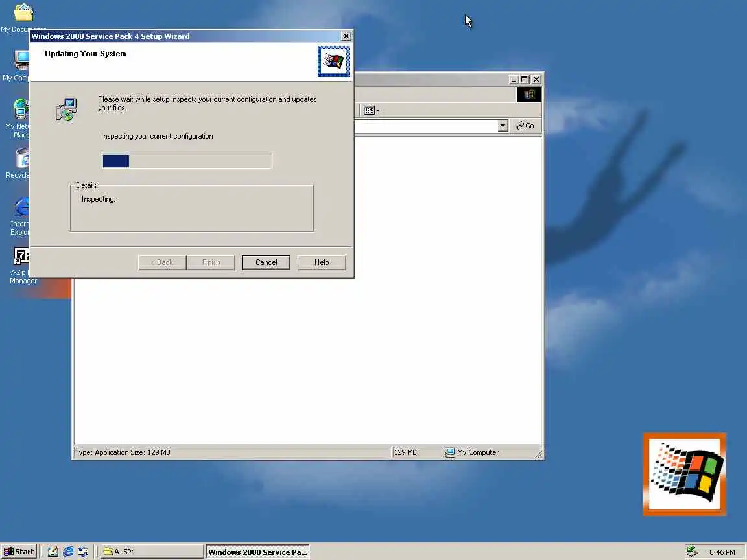Click the Cancel button in the wizard

tap(266, 262)
